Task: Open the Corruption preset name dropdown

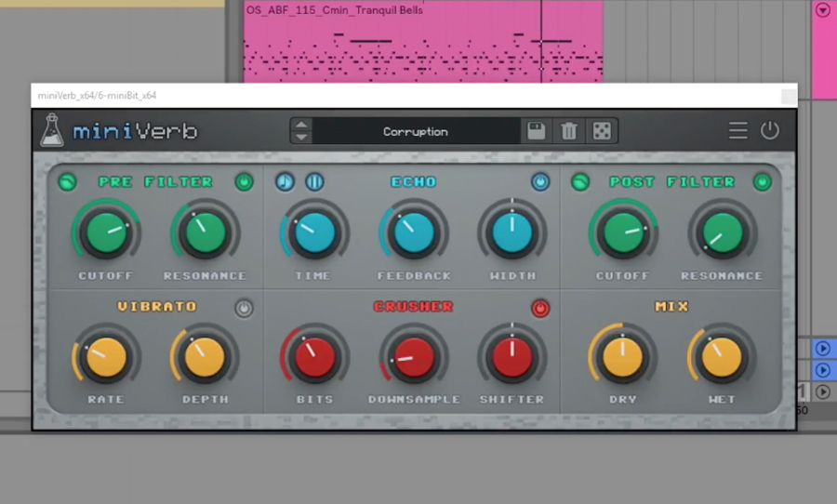Action: (416, 131)
